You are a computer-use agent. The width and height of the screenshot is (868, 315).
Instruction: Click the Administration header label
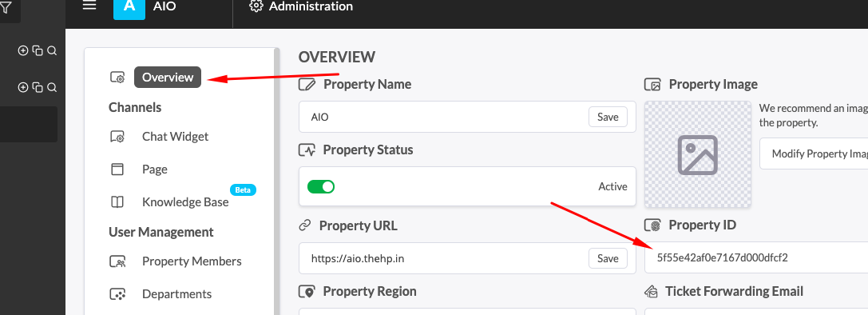[311, 6]
